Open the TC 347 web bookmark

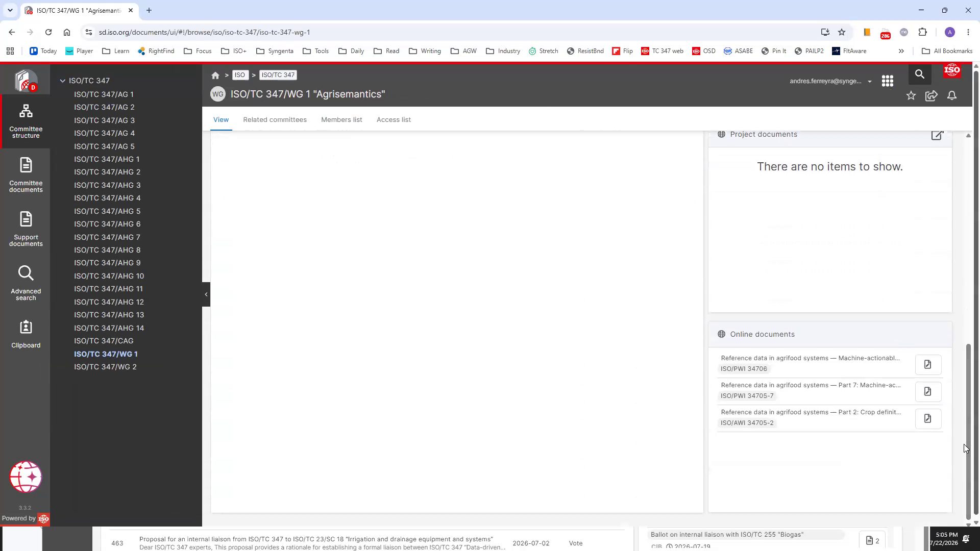(x=663, y=51)
